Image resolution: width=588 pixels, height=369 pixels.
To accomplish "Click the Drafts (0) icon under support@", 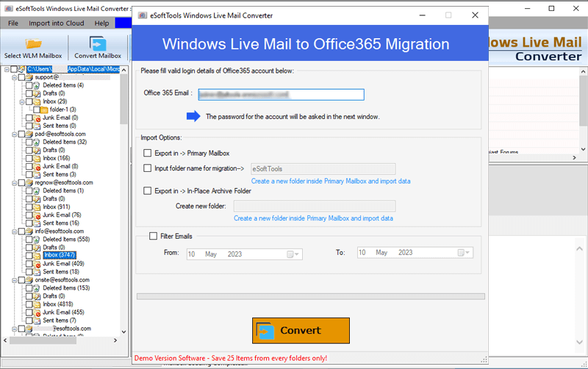I will (37, 93).
